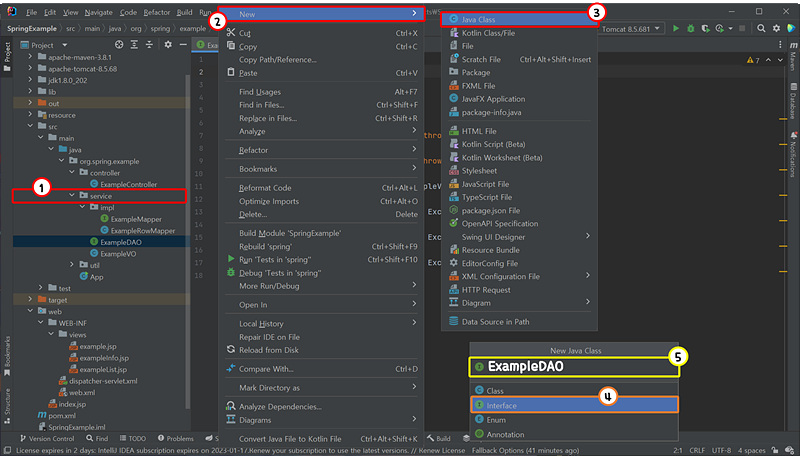This screenshot has height=456, width=800.
Task: Click the Debug bug icon in toolbar
Action: (690, 29)
